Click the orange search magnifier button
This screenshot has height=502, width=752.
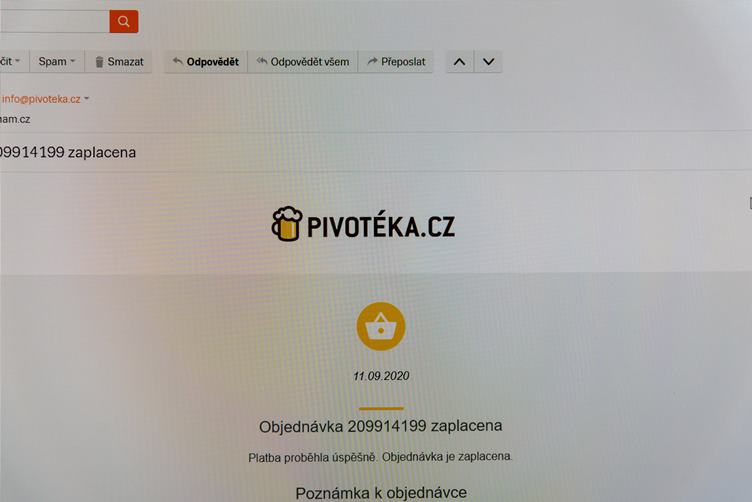pos(124,22)
